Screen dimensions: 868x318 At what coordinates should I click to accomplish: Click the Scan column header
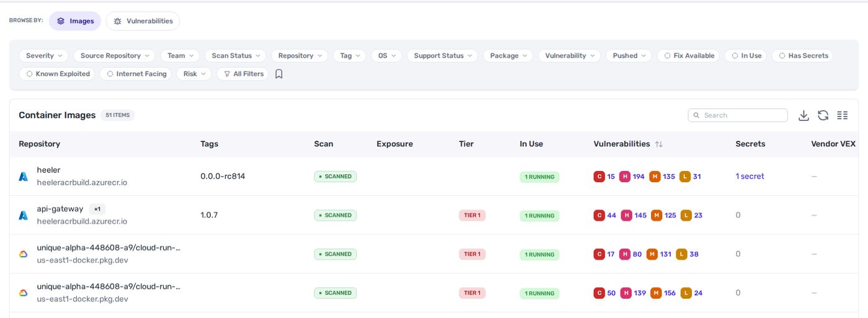324,144
